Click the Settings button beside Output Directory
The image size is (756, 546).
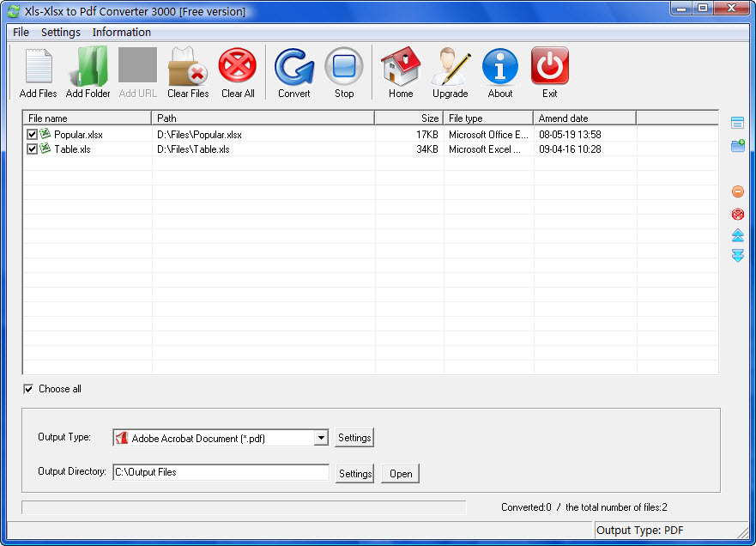tap(355, 474)
